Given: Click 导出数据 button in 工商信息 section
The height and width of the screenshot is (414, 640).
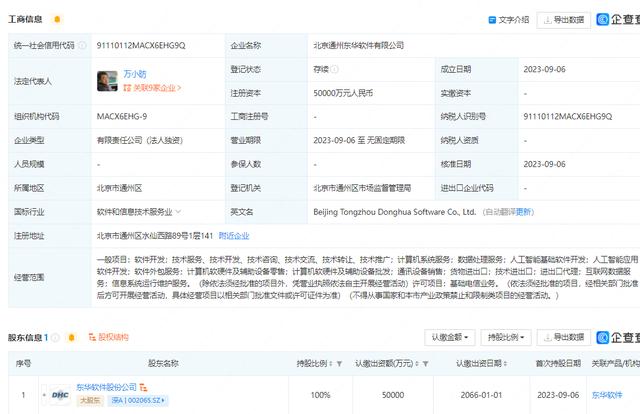Looking at the screenshot, I should click(564, 20).
